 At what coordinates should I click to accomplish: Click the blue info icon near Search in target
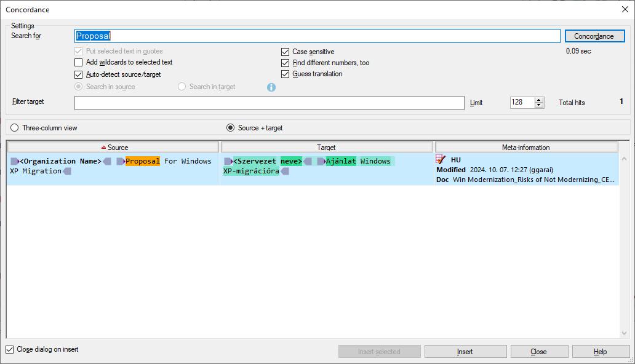pos(271,87)
